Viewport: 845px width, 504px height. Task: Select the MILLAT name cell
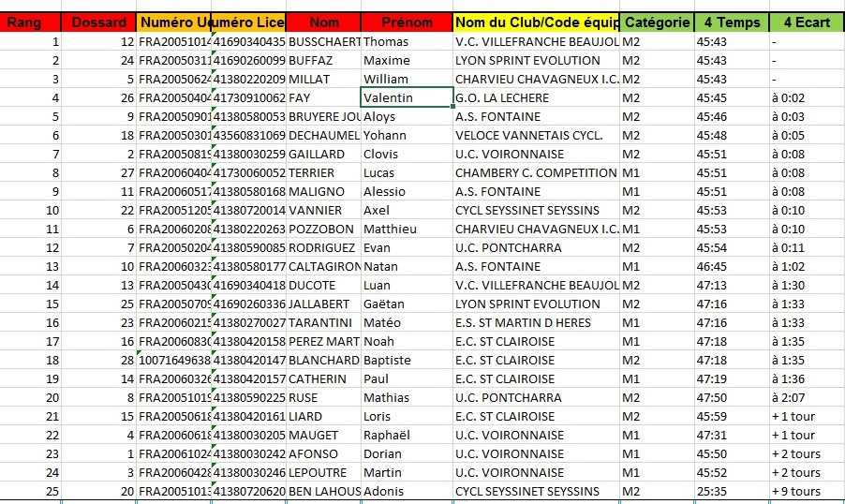point(323,80)
